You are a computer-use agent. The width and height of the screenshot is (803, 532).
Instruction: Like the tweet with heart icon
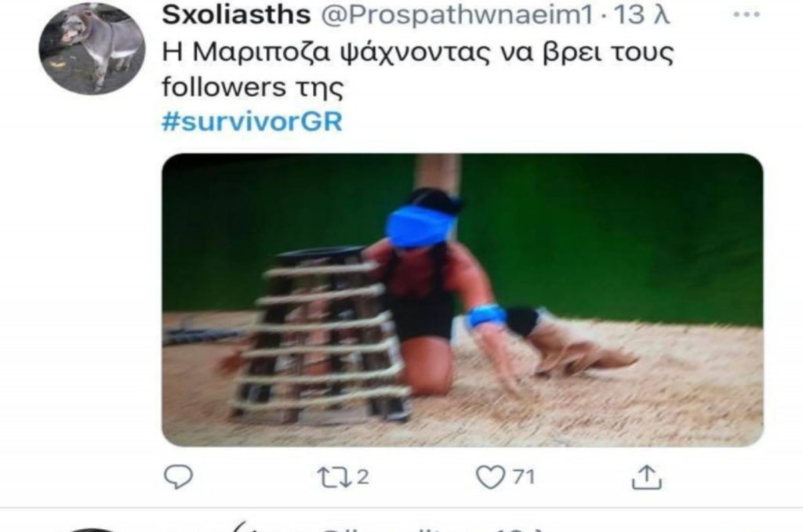coord(490,477)
